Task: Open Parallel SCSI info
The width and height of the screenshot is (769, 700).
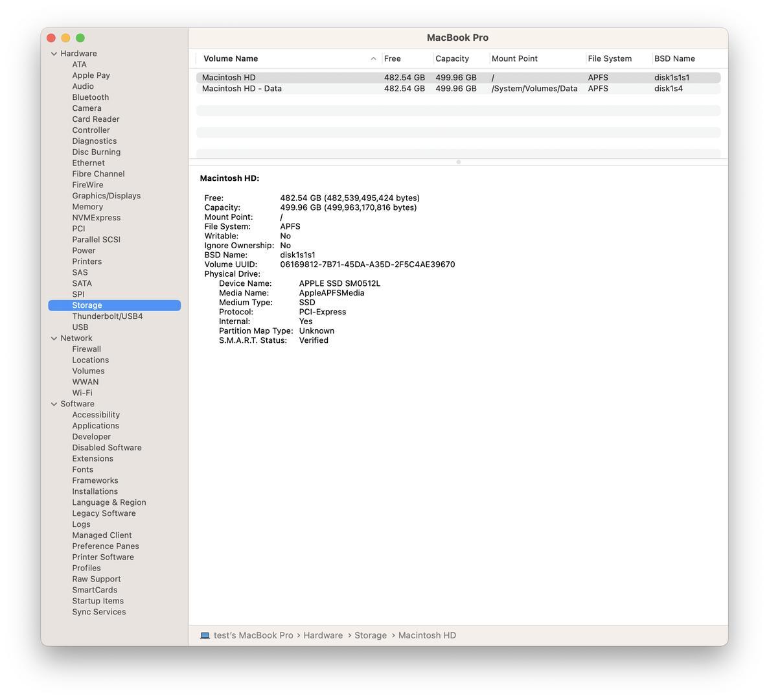Action: pos(96,239)
